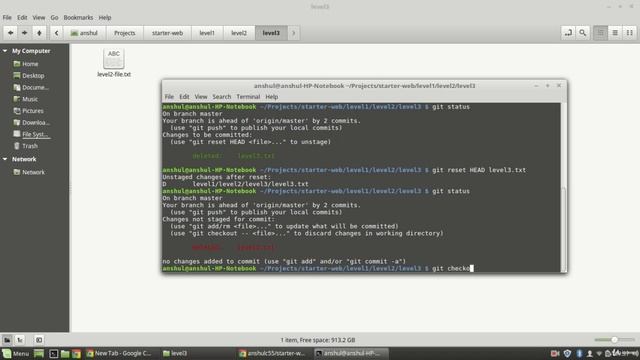Open file manager Go menu
Screen dimensions: 640x360
pos(54,18)
